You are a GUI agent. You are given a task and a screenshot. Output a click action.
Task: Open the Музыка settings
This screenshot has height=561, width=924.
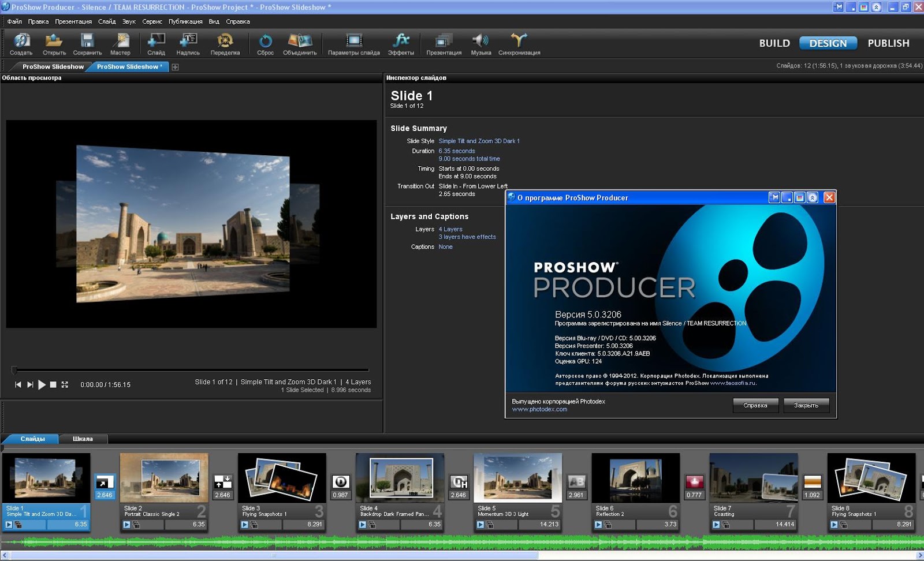[x=480, y=43]
